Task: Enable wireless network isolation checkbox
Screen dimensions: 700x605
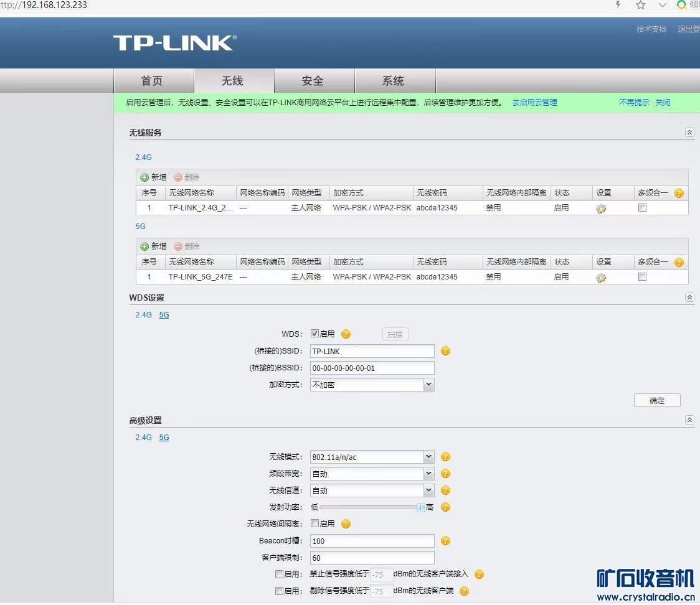Action: coord(315,523)
